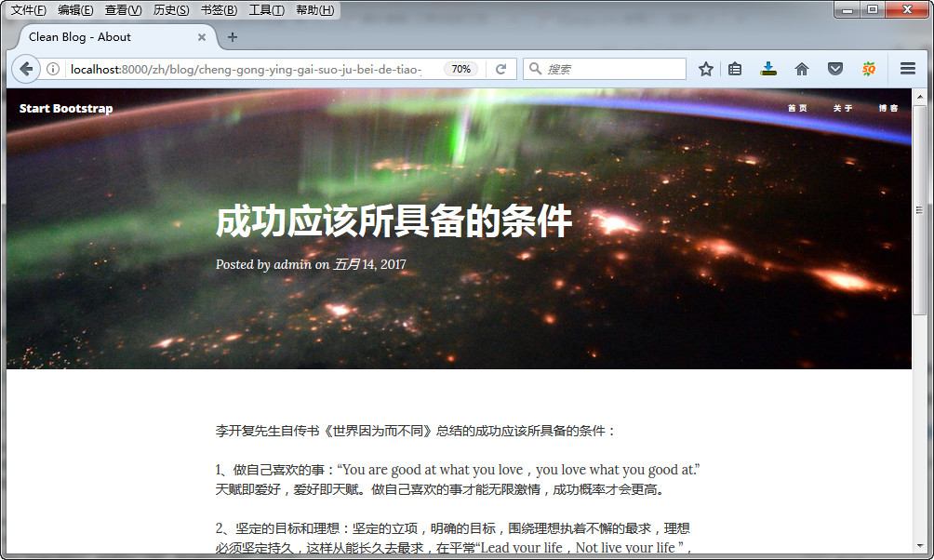Viewport: 934px width, 560px height.
Task: Open the Firefox hamburger menu
Action: coord(908,69)
